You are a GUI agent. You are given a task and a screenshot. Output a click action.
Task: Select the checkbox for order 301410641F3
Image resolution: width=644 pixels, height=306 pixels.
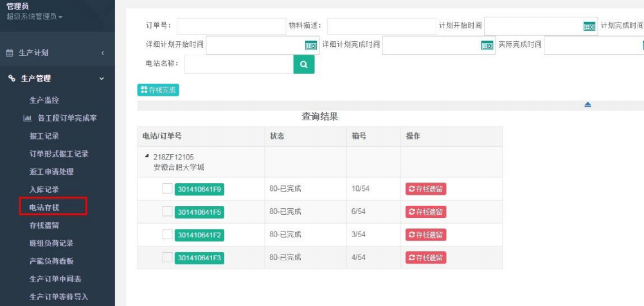[x=167, y=257]
